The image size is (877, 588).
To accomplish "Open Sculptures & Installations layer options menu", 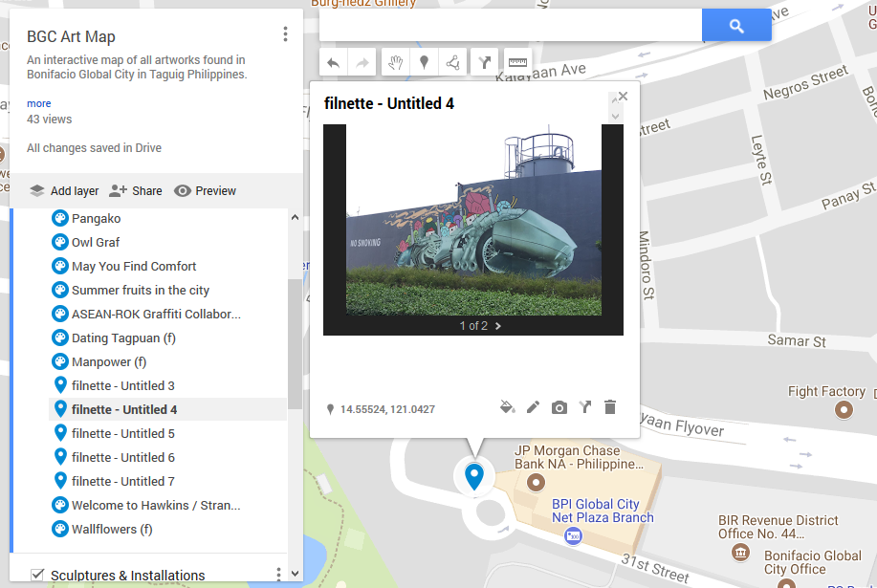I will (278, 574).
